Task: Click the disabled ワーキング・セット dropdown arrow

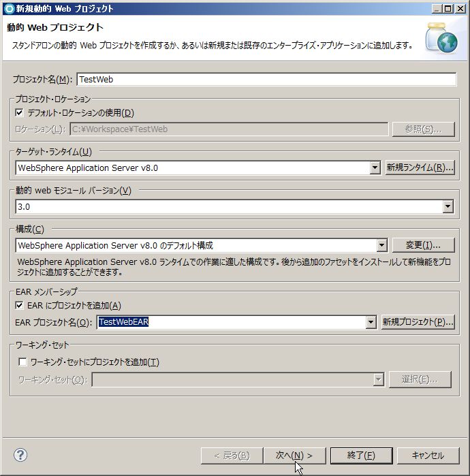Action: pyautogui.click(x=378, y=379)
